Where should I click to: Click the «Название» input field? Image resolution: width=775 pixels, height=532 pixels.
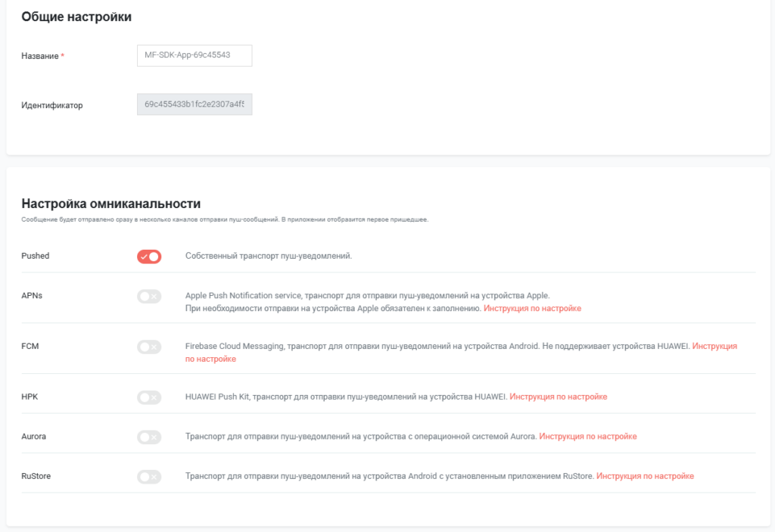point(194,55)
